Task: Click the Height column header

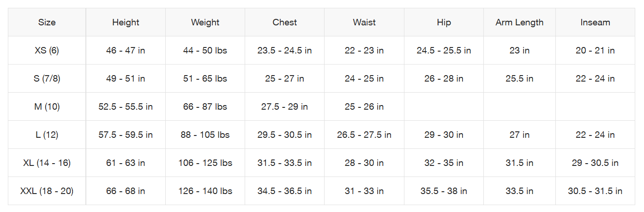Action: coord(126,22)
